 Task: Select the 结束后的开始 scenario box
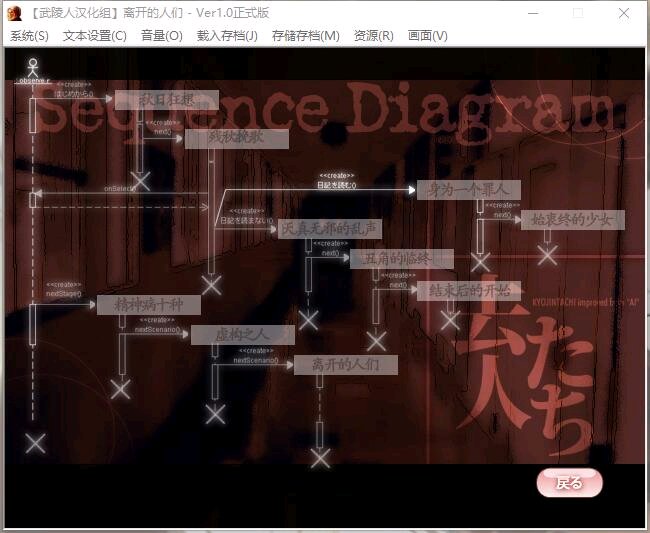pyautogui.click(x=469, y=291)
